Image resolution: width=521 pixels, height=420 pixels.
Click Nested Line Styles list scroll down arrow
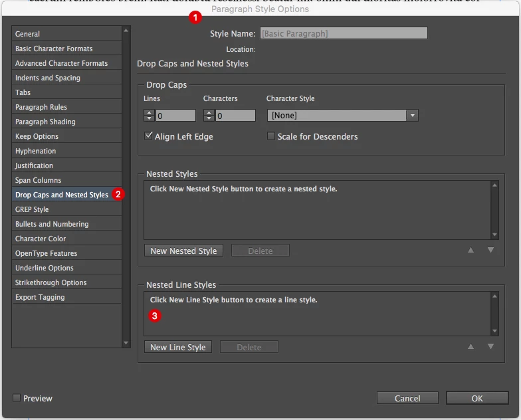click(x=494, y=331)
